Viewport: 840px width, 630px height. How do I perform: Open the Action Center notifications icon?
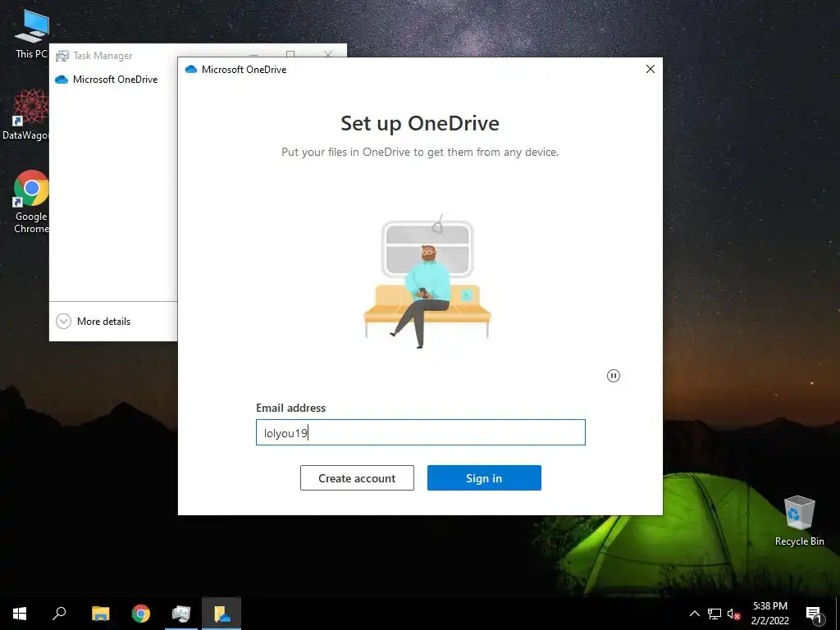pos(814,614)
